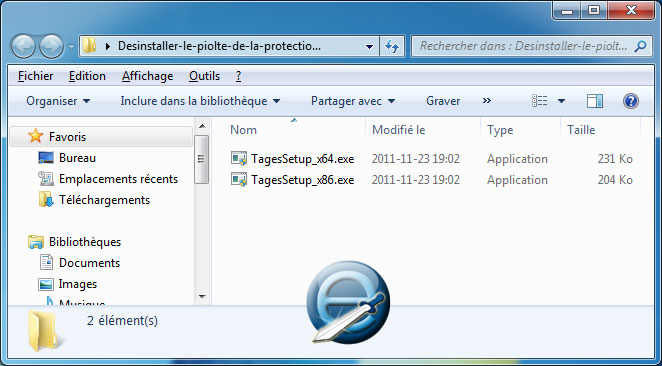Click the 2 élément(s) status text
This screenshot has height=366, width=662.
tap(122, 321)
